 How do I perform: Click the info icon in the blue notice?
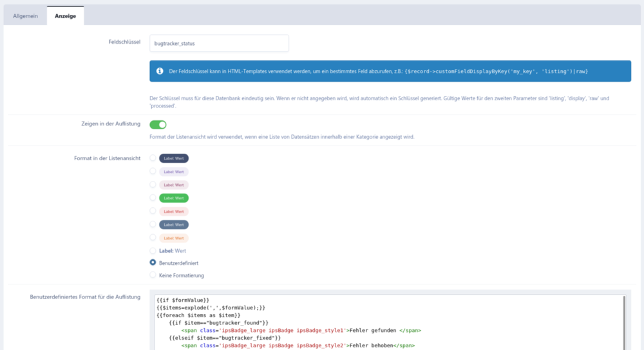(160, 71)
